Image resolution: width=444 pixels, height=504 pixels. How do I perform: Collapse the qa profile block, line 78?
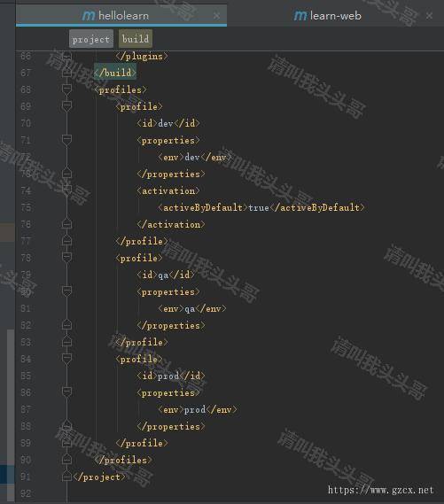pos(66,258)
